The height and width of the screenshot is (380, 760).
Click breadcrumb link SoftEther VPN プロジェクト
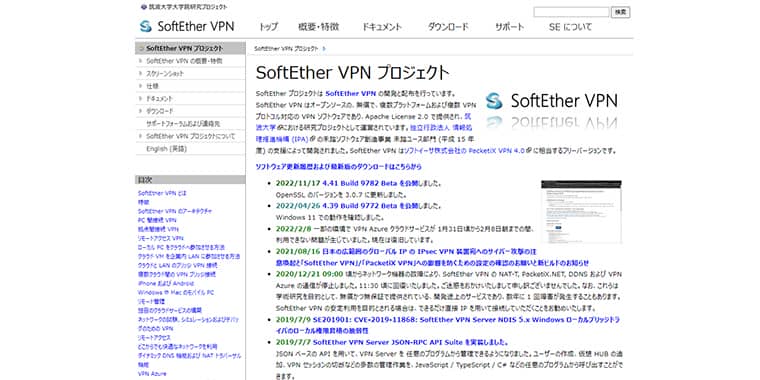(286, 48)
